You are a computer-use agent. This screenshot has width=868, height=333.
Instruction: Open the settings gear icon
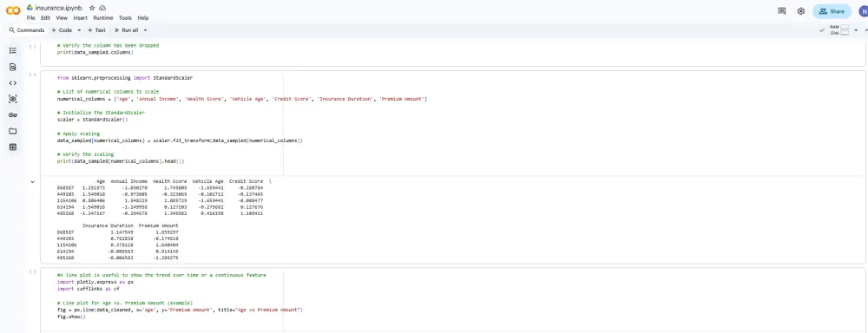801,11
